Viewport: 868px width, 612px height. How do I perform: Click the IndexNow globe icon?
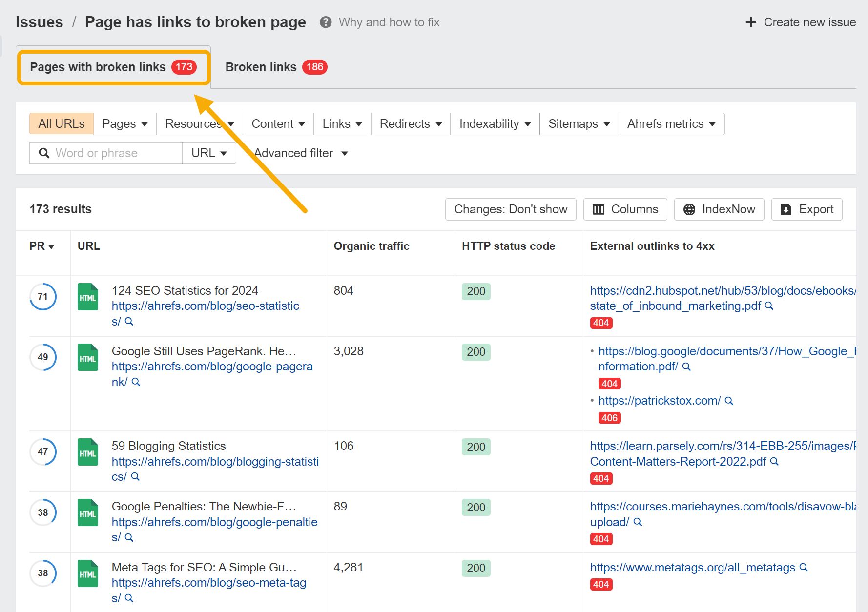(x=689, y=209)
